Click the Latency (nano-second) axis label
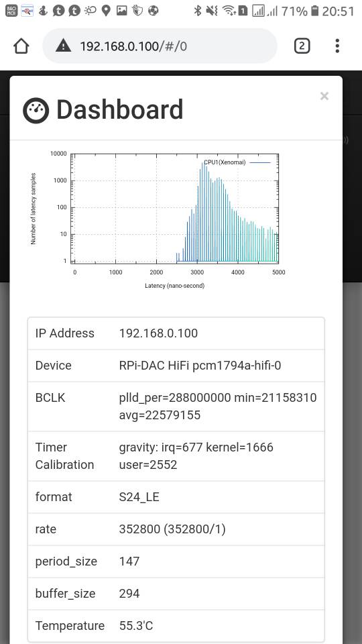This screenshot has height=644, width=362. click(174, 286)
